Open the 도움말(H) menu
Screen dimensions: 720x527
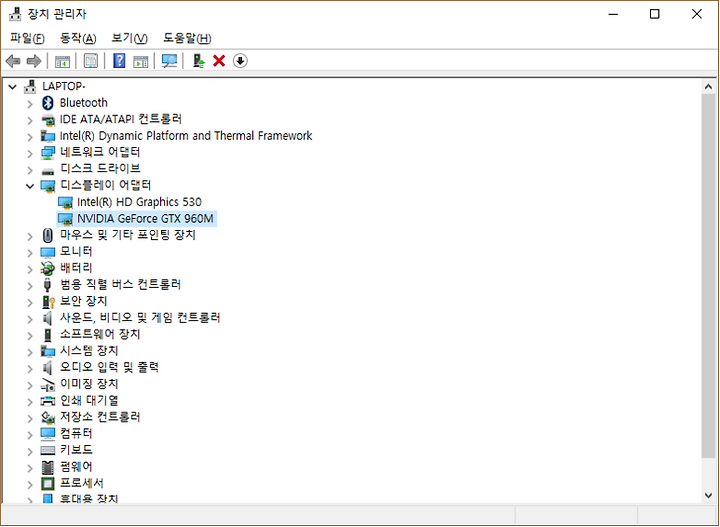187,38
